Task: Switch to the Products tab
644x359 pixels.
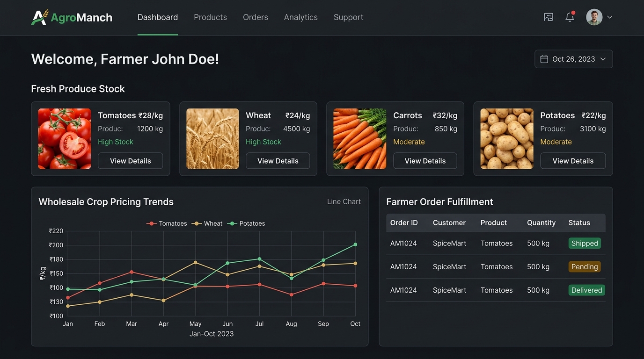Action: [210, 17]
